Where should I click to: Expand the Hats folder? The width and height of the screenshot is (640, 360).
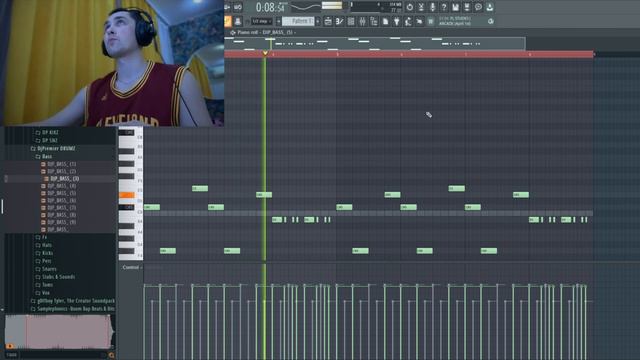pyautogui.click(x=44, y=245)
